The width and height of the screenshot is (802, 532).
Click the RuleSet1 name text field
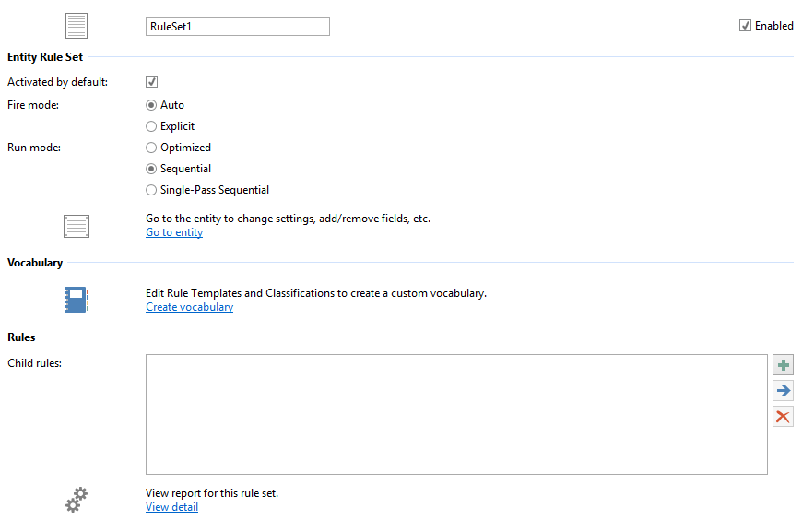(237, 27)
